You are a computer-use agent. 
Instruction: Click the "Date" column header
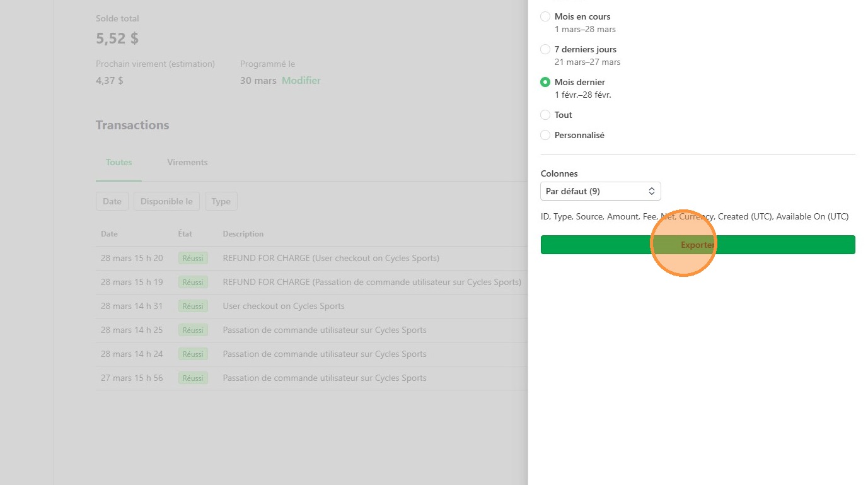(109, 234)
